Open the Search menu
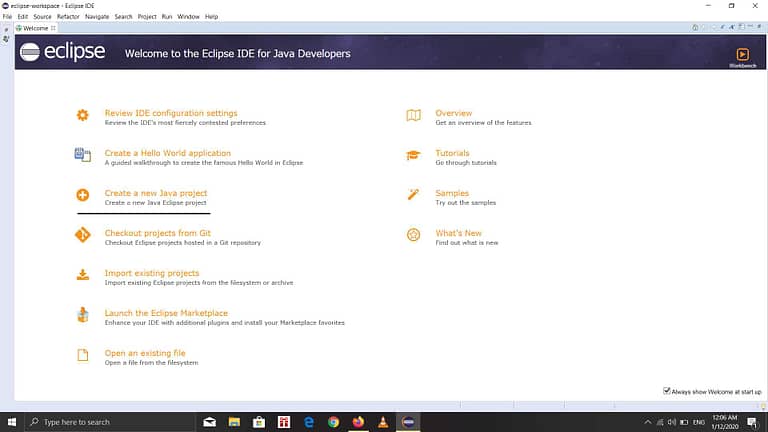This screenshot has height=432, width=768. click(123, 17)
